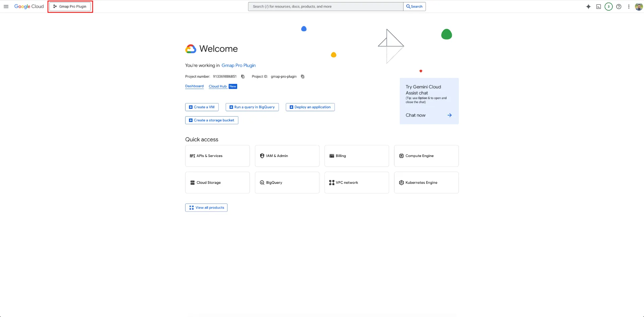The image size is (644, 317).
Task: Focus the resource search field
Action: 326,6
